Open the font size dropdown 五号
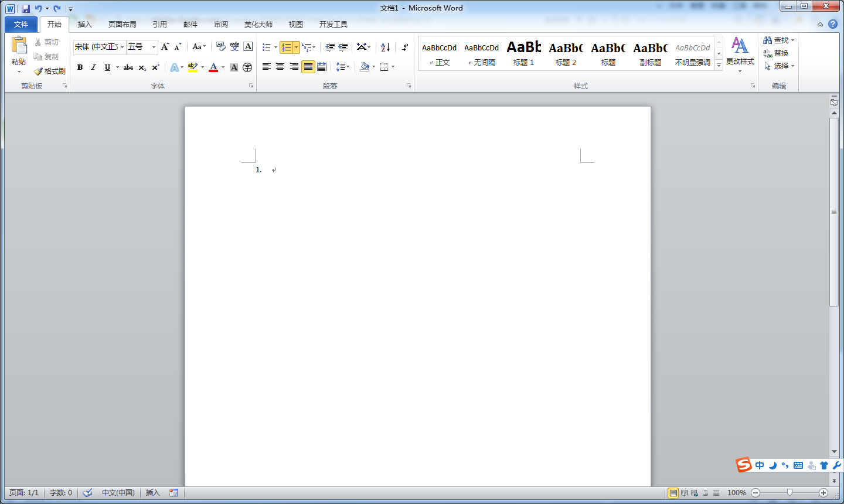844x504 pixels. tap(154, 47)
